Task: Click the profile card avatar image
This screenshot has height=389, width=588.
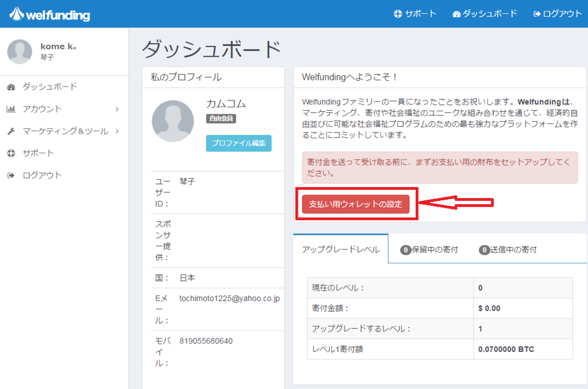Action: click(x=173, y=121)
